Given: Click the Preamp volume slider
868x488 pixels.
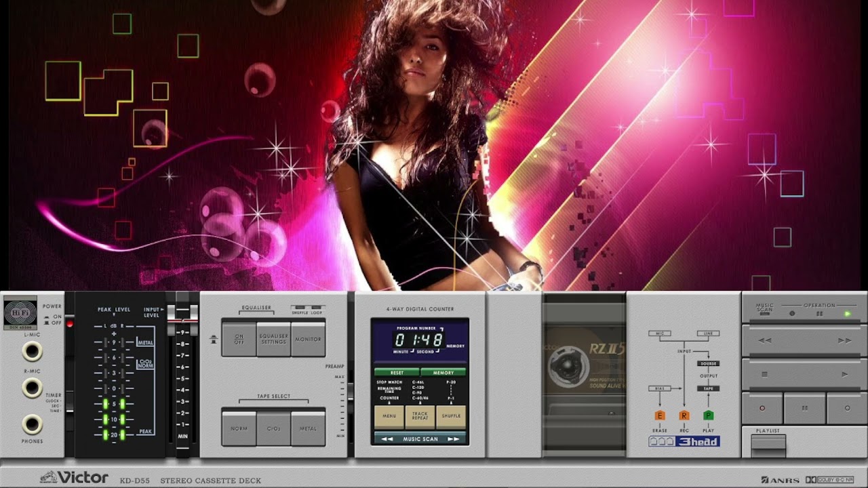Looking at the screenshot, I should (350, 393).
